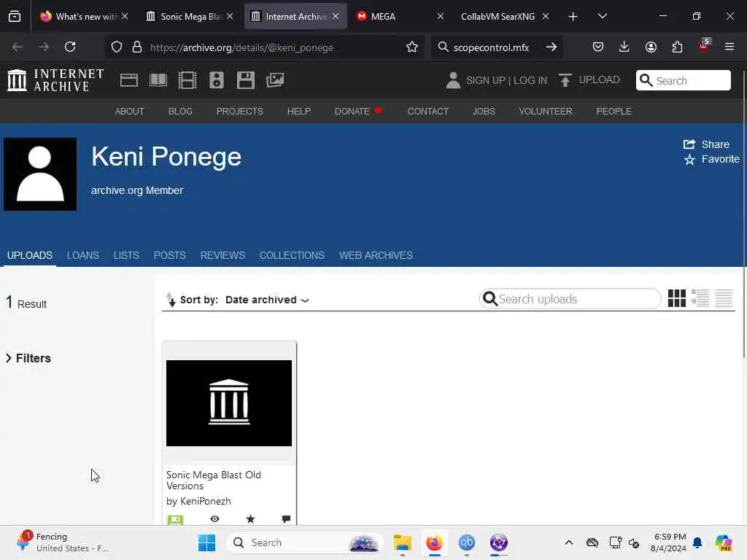Screen dimensions: 747x560
Task: Open the People link
Action: tap(614, 111)
